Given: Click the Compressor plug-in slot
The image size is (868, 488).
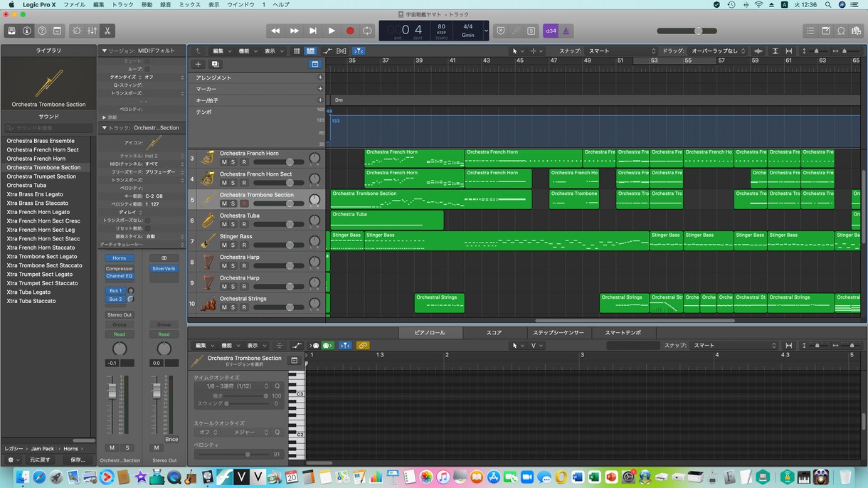Looking at the screenshot, I should point(119,269).
